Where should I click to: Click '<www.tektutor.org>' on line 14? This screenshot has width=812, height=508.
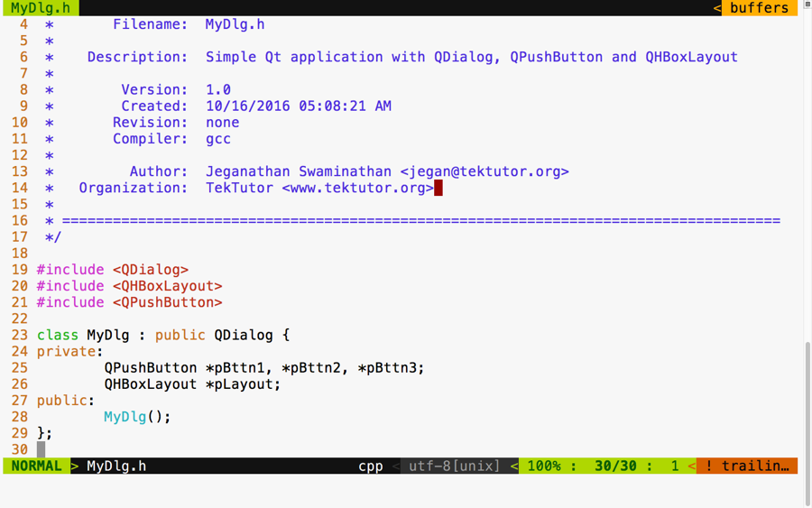357,188
